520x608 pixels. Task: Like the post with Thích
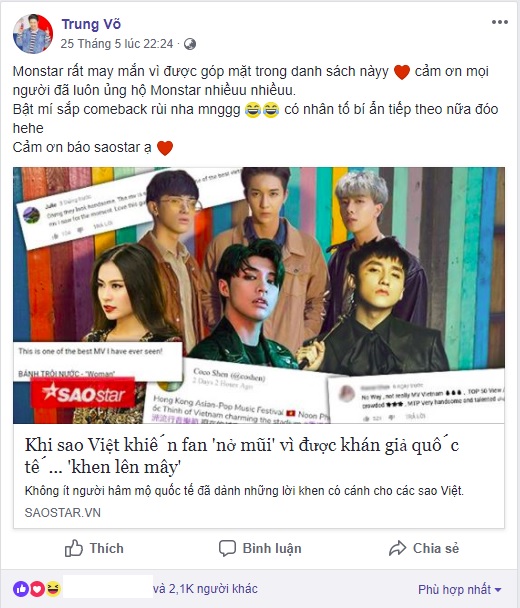point(94,548)
